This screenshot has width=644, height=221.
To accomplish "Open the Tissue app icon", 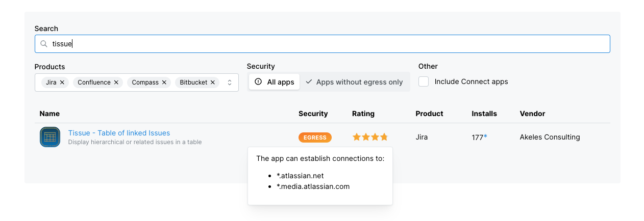I will [50, 137].
